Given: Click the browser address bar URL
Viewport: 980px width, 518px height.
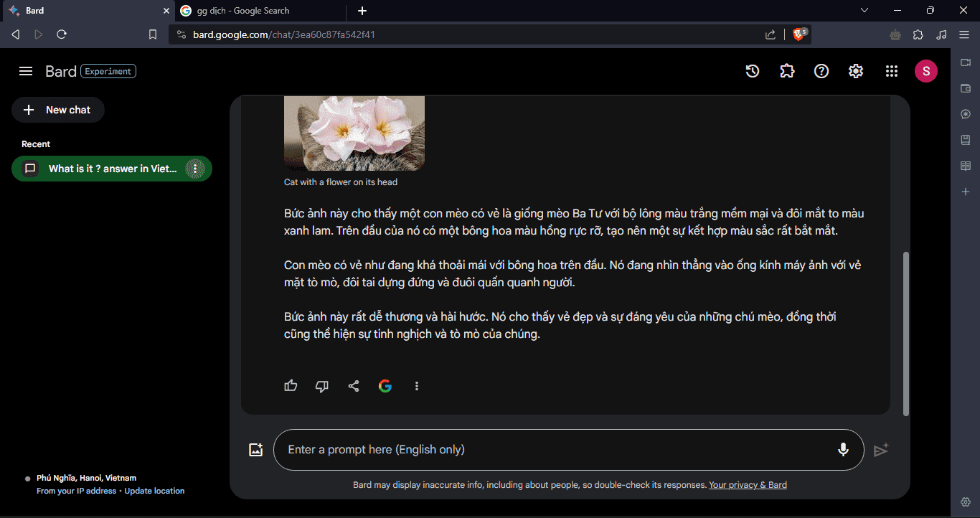Looking at the screenshot, I should coord(284,34).
